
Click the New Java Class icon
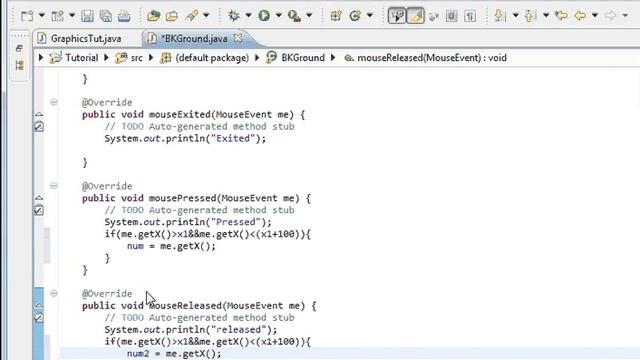[x=355, y=16]
